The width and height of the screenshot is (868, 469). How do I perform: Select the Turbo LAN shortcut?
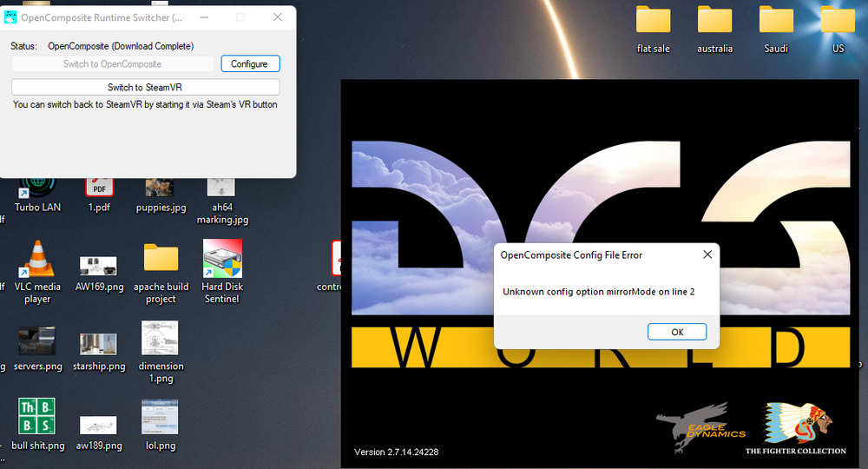point(37,194)
